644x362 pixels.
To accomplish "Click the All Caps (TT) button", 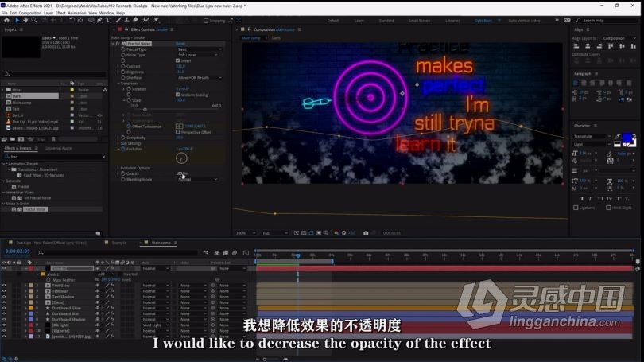I will coord(600,198).
